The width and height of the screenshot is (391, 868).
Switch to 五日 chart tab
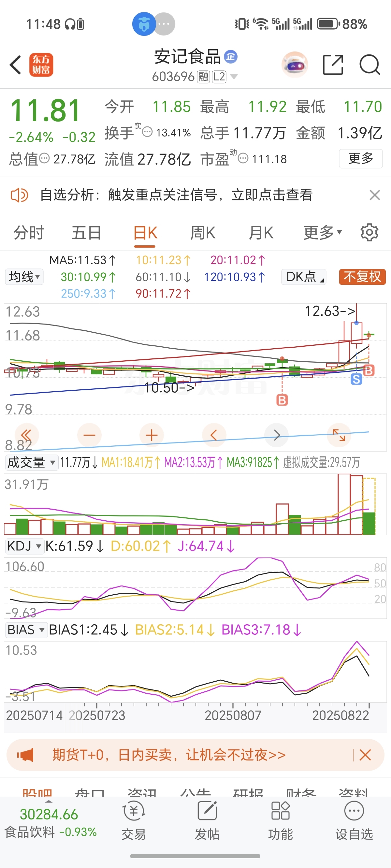[x=87, y=233]
